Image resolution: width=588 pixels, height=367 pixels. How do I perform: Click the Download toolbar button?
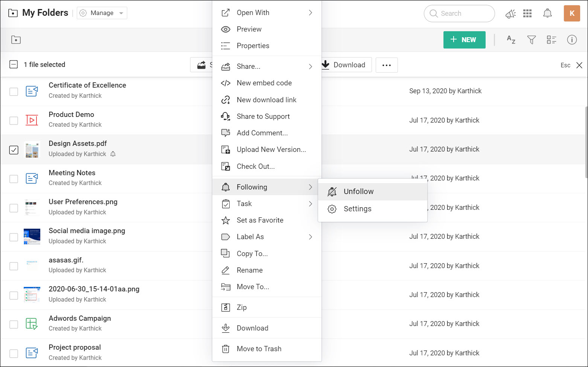pyautogui.click(x=344, y=65)
